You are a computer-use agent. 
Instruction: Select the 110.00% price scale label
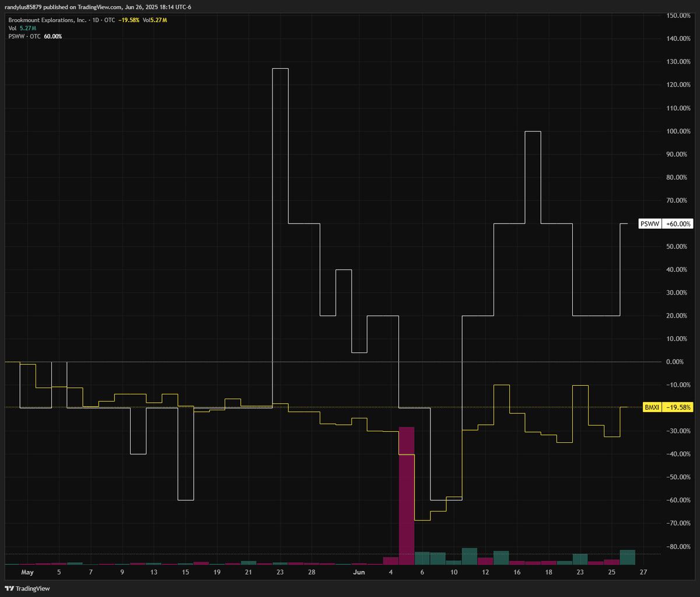[678, 108]
